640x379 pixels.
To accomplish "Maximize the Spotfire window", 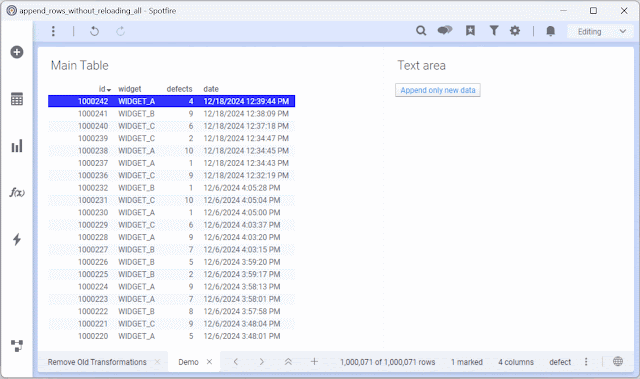I will [593, 11].
